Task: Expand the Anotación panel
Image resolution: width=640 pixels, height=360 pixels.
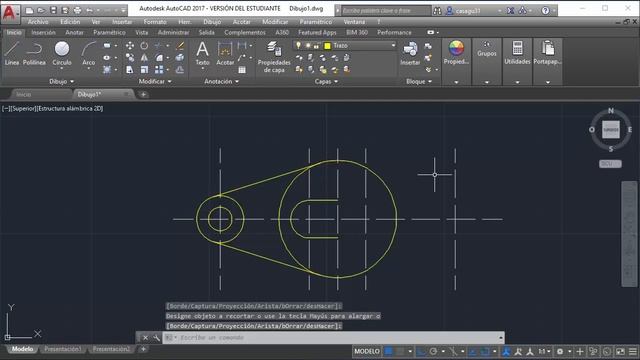Action: 222,81
